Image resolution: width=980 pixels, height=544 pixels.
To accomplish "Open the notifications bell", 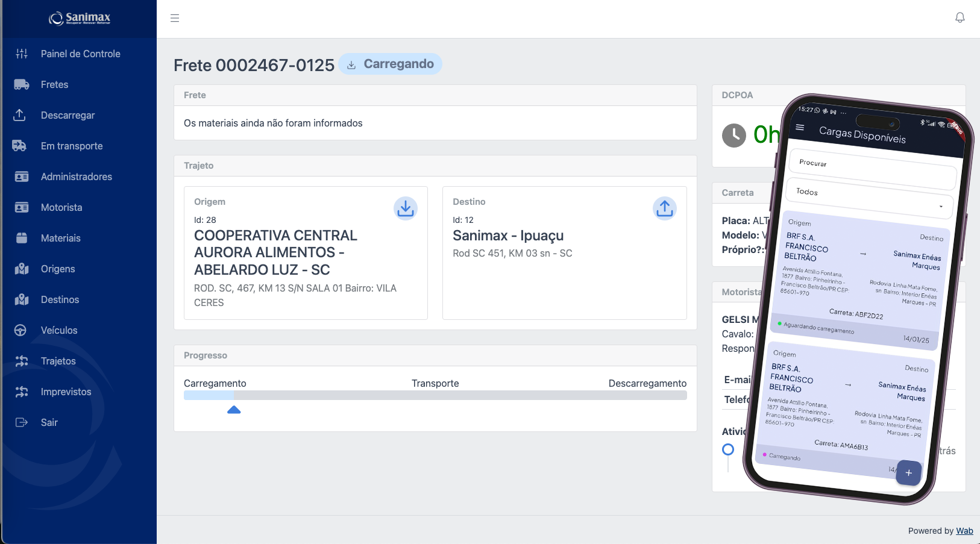I will [x=960, y=17].
